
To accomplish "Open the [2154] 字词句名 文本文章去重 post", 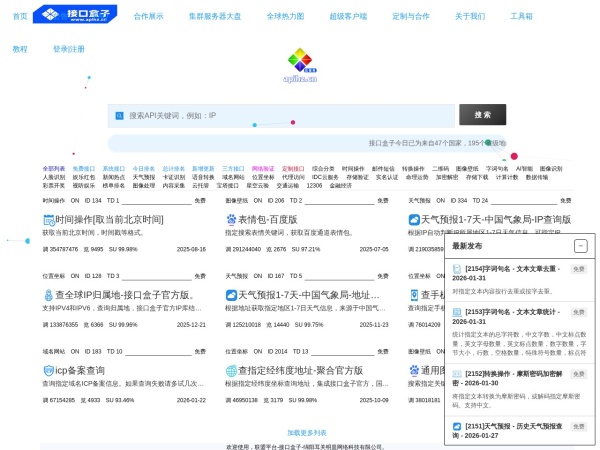I will point(507,273).
